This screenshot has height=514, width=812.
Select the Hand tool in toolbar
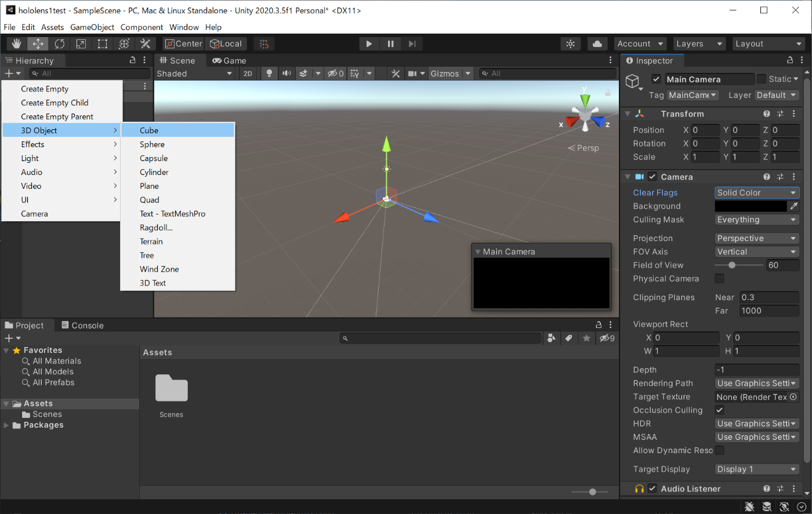16,43
